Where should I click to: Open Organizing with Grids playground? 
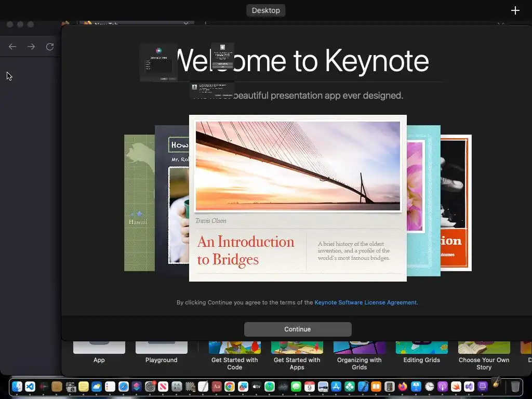(x=360, y=355)
